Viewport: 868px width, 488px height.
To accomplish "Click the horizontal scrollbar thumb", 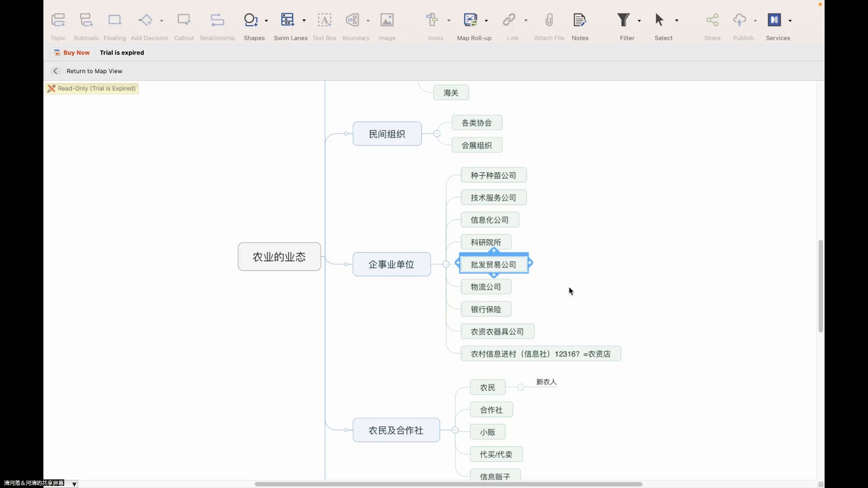I will 448,484.
